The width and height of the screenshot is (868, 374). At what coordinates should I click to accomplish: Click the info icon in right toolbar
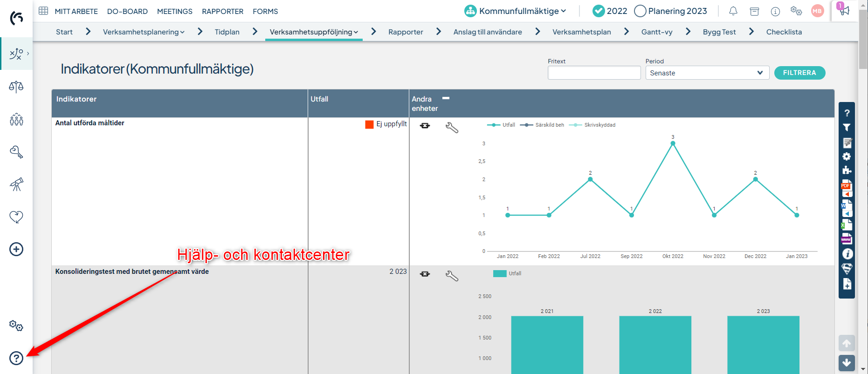[x=847, y=254]
